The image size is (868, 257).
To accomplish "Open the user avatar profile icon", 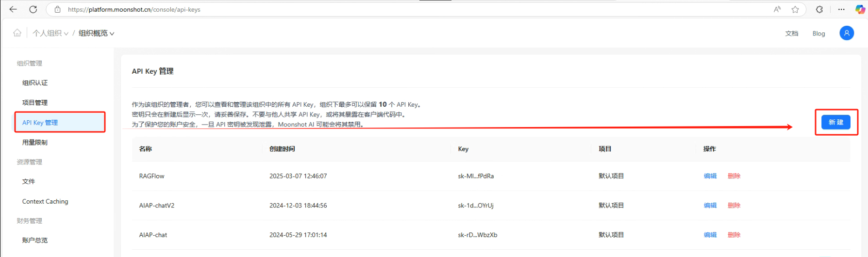I will click(x=846, y=33).
